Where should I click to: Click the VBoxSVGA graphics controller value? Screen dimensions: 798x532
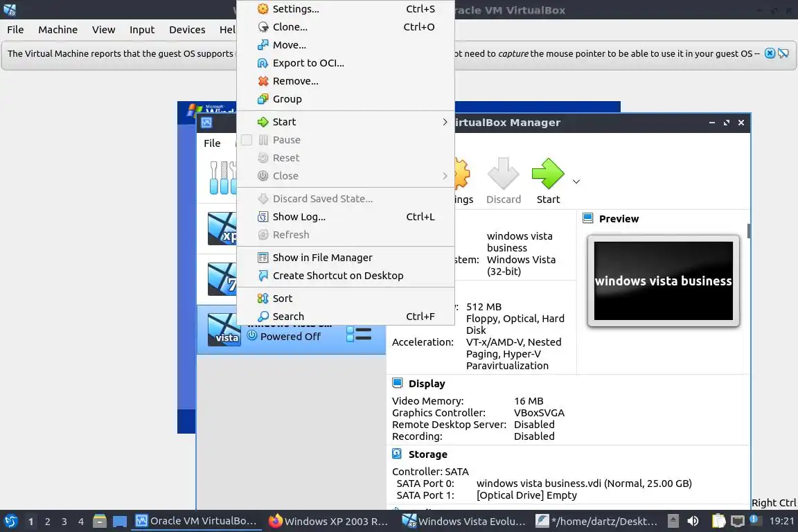point(539,413)
